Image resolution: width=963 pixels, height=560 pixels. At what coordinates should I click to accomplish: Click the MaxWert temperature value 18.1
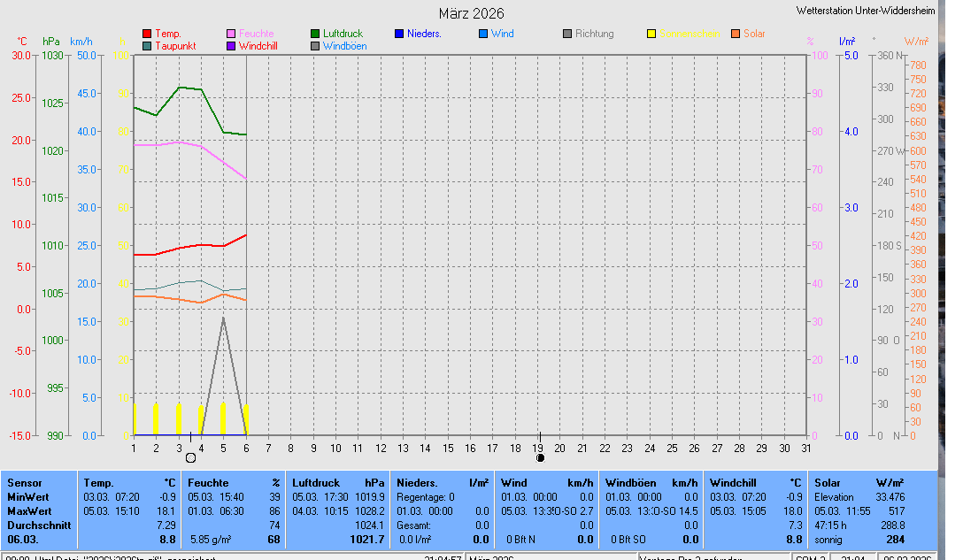[x=166, y=511]
